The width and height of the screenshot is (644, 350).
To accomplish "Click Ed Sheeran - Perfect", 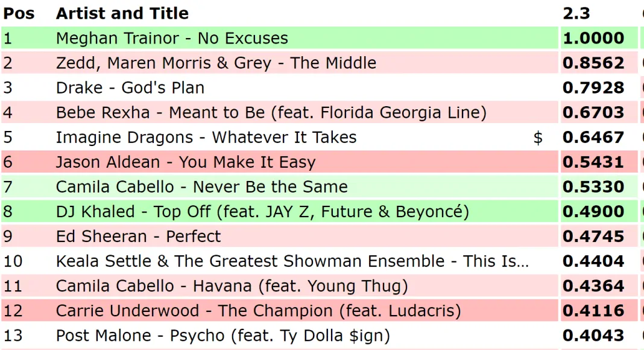I will (138, 237).
